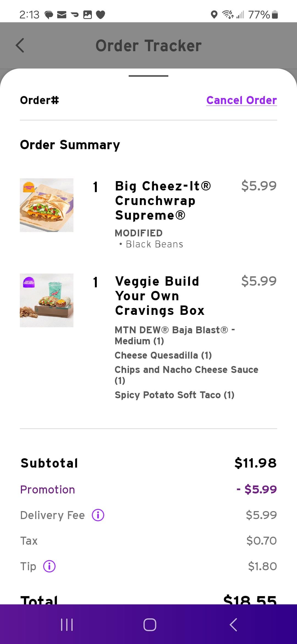The width and height of the screenshot is (297, 644).
Task: Click the Cancel Order link
Action: [x=241, y=100]
